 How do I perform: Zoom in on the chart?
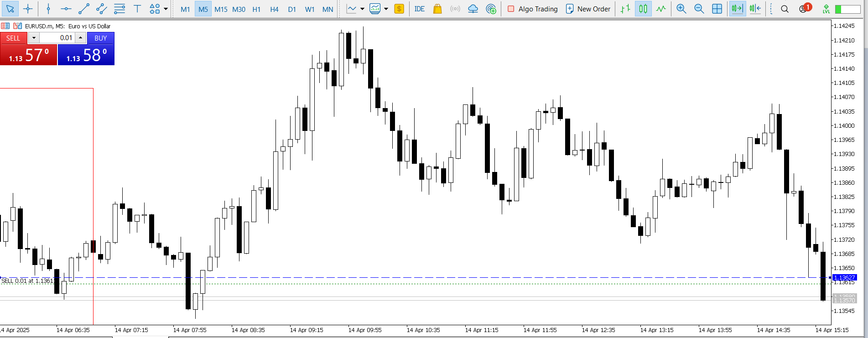coord(681,9)
